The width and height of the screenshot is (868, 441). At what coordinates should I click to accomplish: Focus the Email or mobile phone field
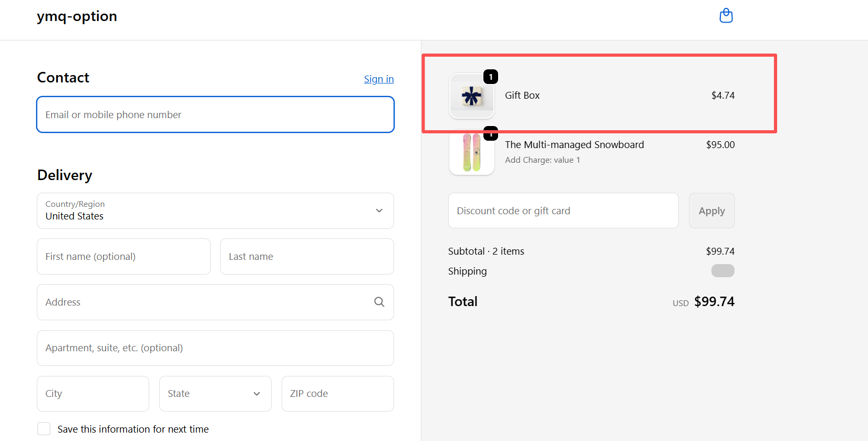215,114
